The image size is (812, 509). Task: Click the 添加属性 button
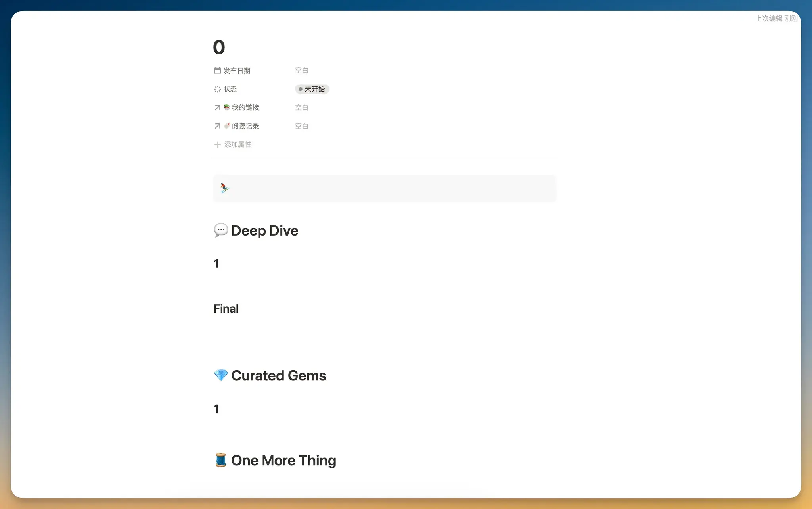pos(237,144)
